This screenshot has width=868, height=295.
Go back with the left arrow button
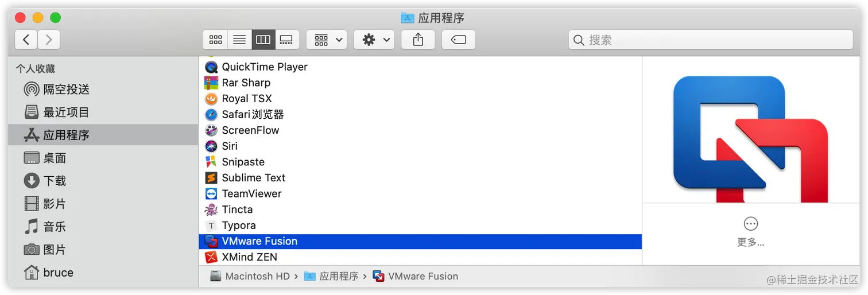pos(26,40)
